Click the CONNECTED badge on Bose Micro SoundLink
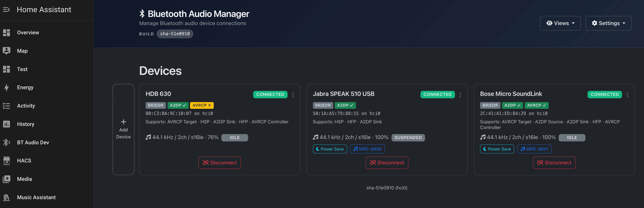The height and width of the screenshot is (208, 644). 605,94
